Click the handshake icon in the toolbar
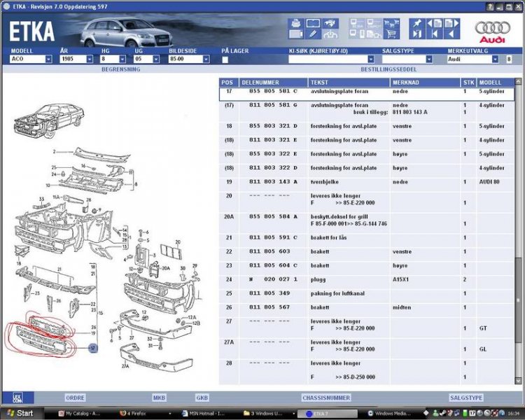Screen dimensions: 525x420 (x=331, y=23)
